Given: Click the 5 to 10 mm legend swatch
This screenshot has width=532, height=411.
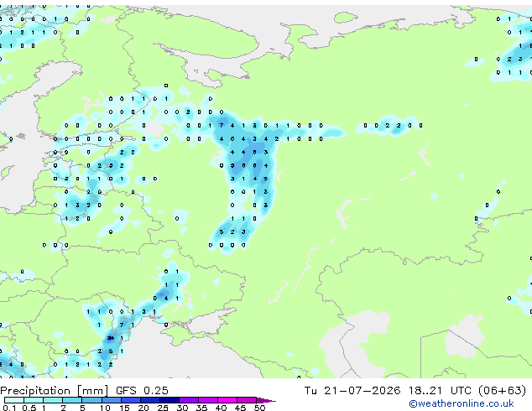Looking at the screenshot, I should pyautogui.click(x=91, y=400).
